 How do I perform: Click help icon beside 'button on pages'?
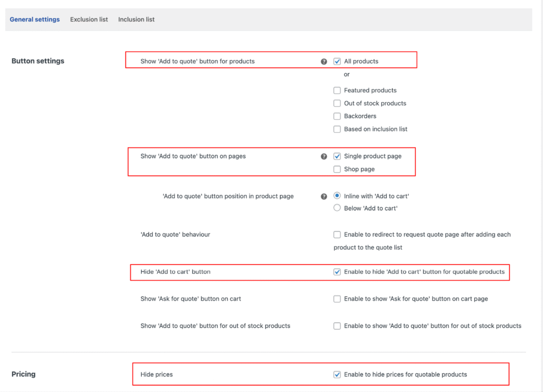coord(324,157)
